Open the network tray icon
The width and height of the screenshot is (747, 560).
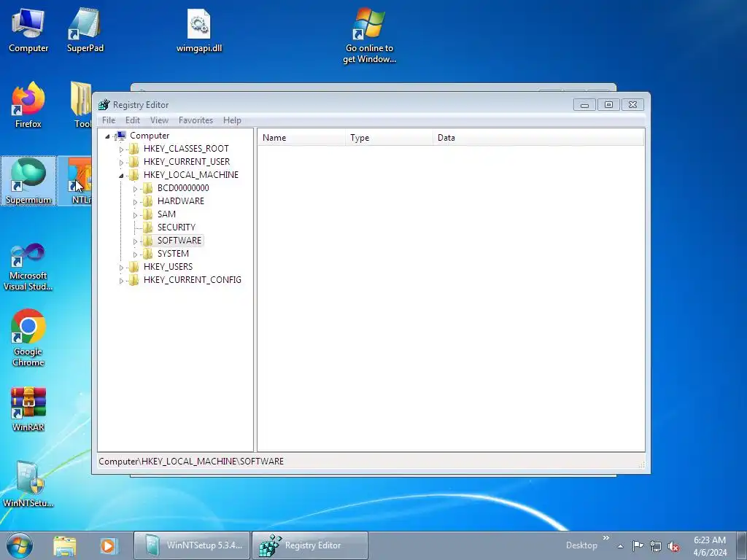click(656, 545)
